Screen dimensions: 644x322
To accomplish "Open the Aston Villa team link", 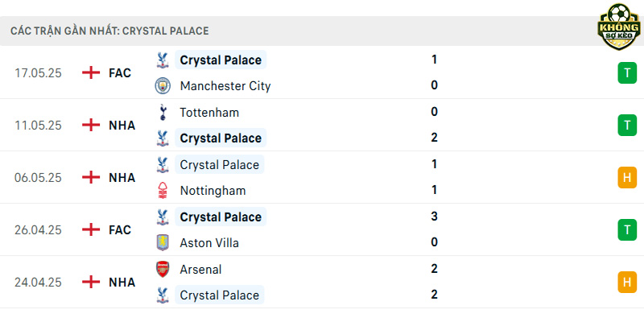I will tap(209, 243).
